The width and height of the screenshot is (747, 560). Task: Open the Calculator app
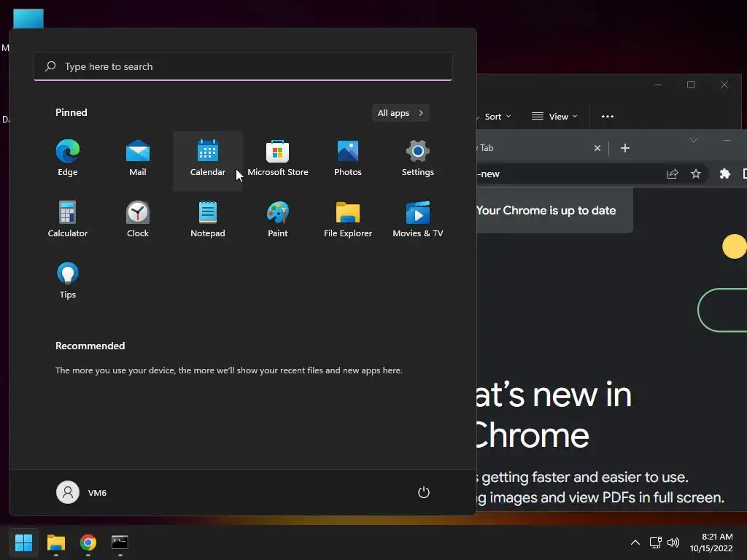[x=68, y=219]
